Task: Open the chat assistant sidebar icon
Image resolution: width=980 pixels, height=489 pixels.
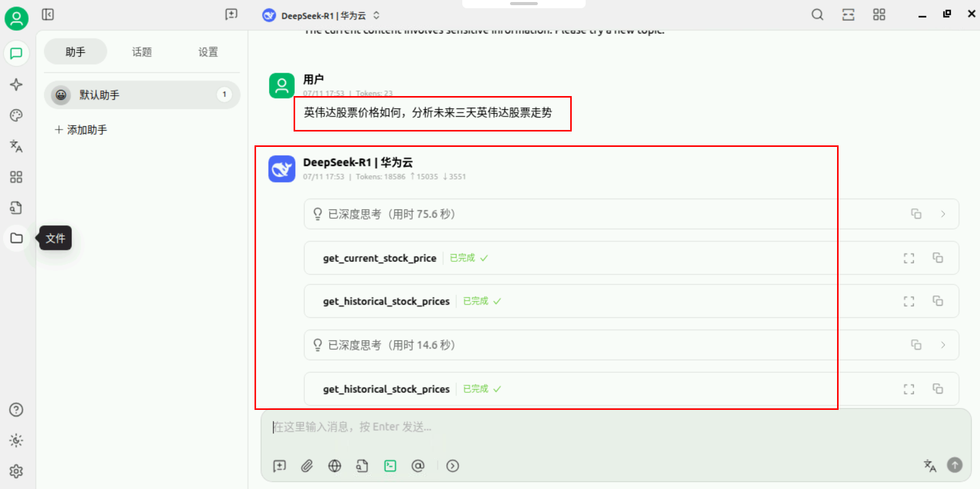Action: point(16,53)
